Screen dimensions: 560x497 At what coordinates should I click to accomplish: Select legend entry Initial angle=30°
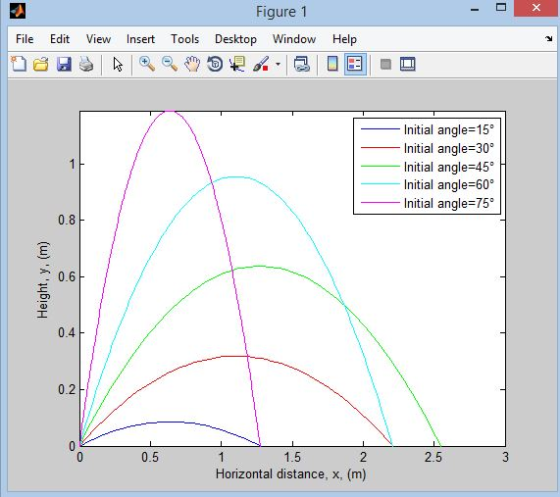(x=449, y=148)
